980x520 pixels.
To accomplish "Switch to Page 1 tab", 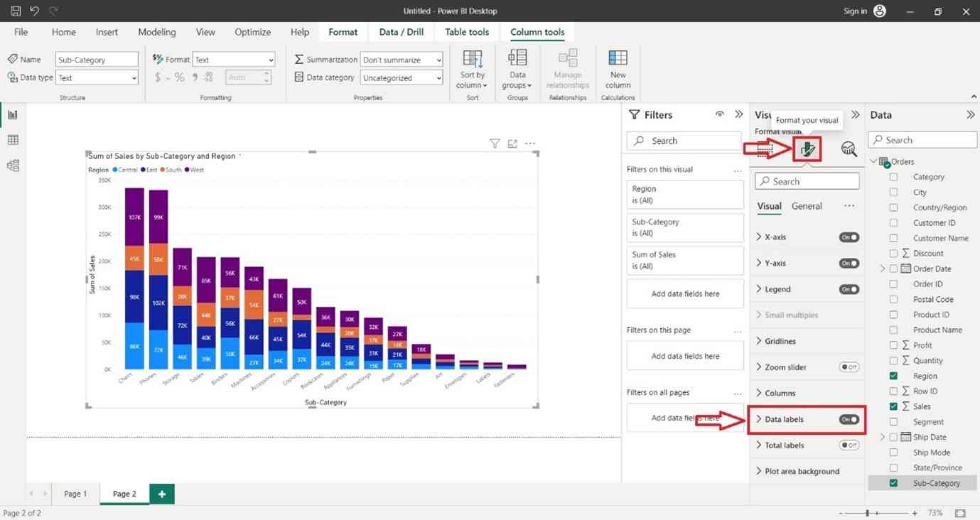I will [75, 494].
